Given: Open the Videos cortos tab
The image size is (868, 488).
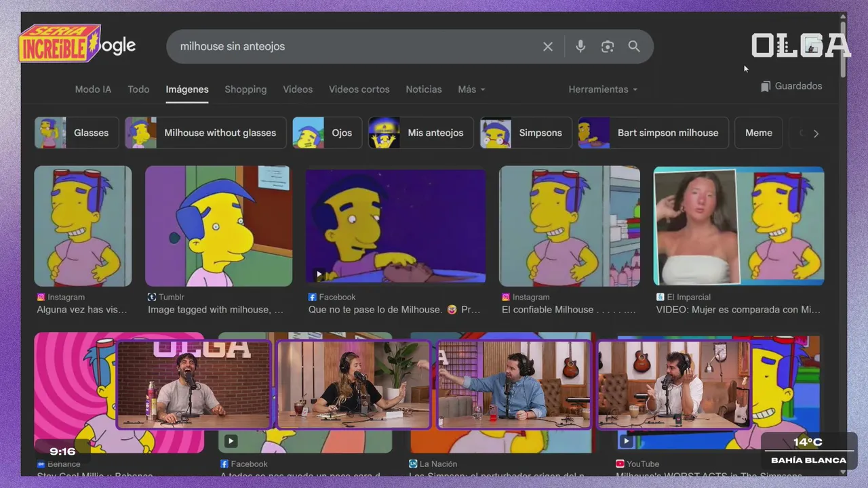Looking at the screenshot, I should 359,89.
